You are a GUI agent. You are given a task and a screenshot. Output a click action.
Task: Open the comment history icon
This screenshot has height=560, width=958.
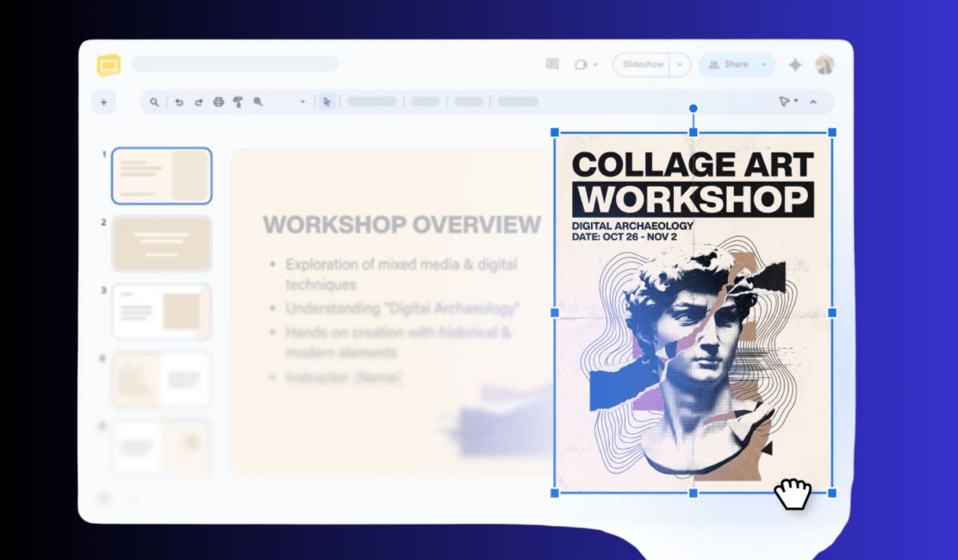552,64
